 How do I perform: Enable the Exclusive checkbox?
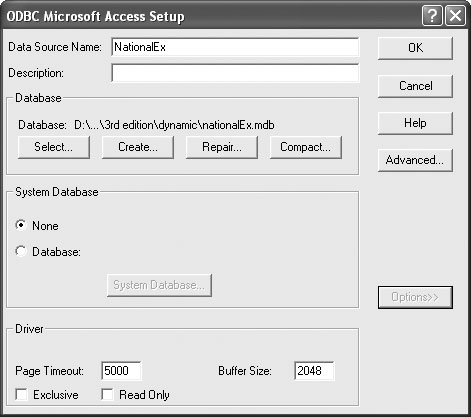22,395
